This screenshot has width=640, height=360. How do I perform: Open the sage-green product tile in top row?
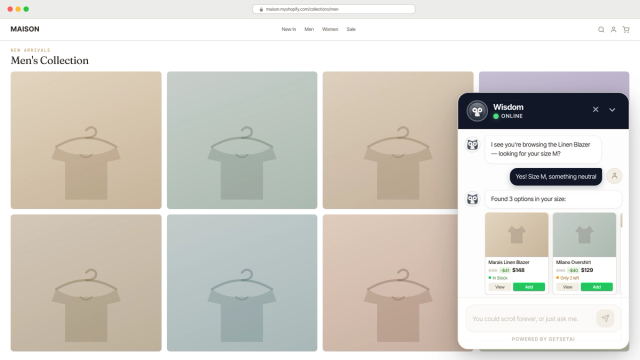(x=242, y=140)
